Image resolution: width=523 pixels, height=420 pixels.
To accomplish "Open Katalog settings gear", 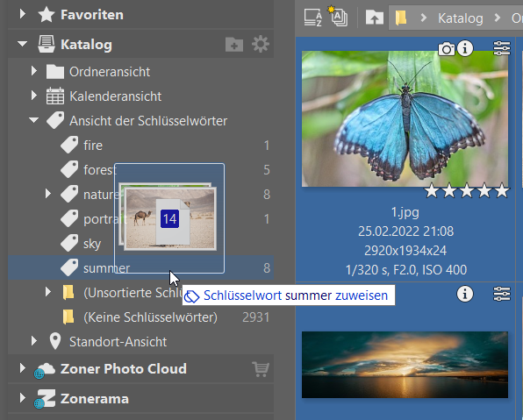I will click(261, 45).
